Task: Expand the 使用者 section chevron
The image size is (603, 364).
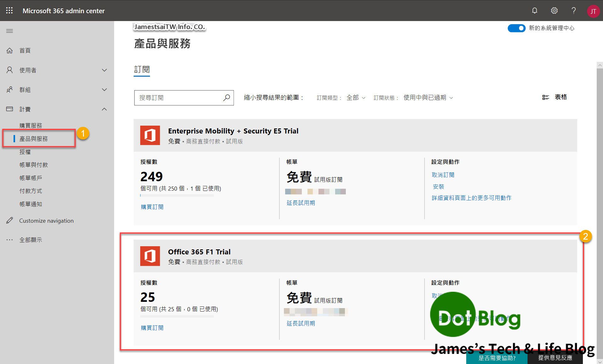Action: tap(104, 70)
